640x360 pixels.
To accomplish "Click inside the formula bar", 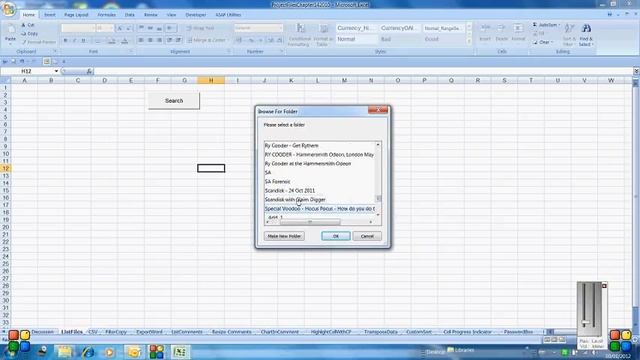I will pyautogui.click(x=363, y=71).
